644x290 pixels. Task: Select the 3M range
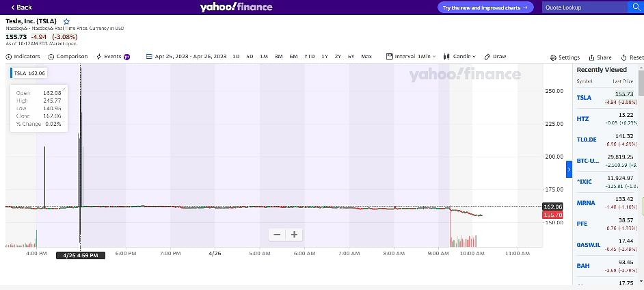tap(278, 57)
